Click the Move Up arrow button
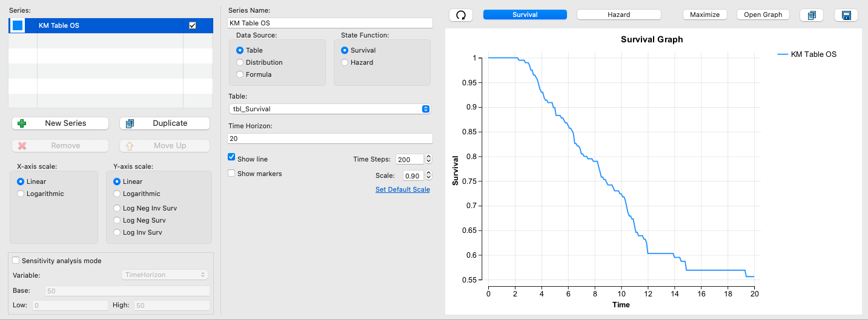Screen dimensions: 868x320 tap(165, 146)
